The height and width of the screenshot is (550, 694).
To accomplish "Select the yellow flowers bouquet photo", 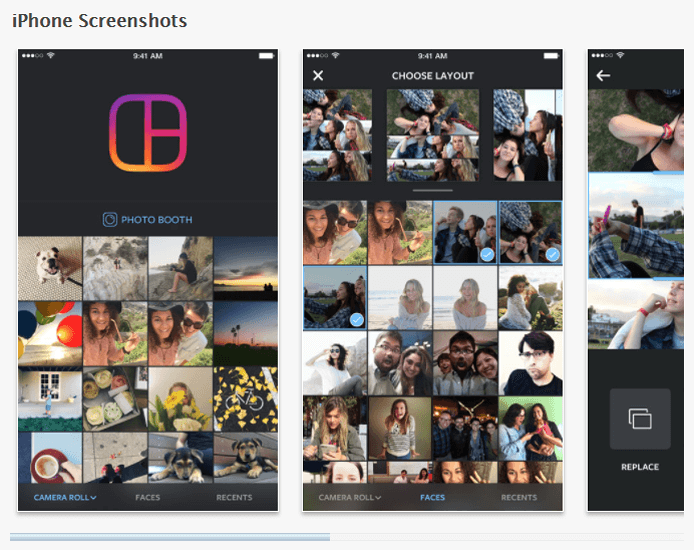I will 181,399.
